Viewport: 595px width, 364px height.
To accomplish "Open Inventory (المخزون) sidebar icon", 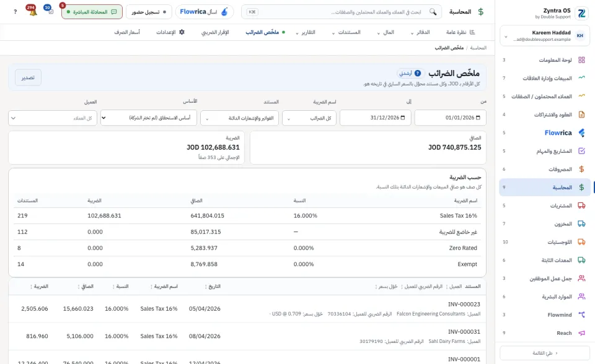I will (x=581, y=223).
